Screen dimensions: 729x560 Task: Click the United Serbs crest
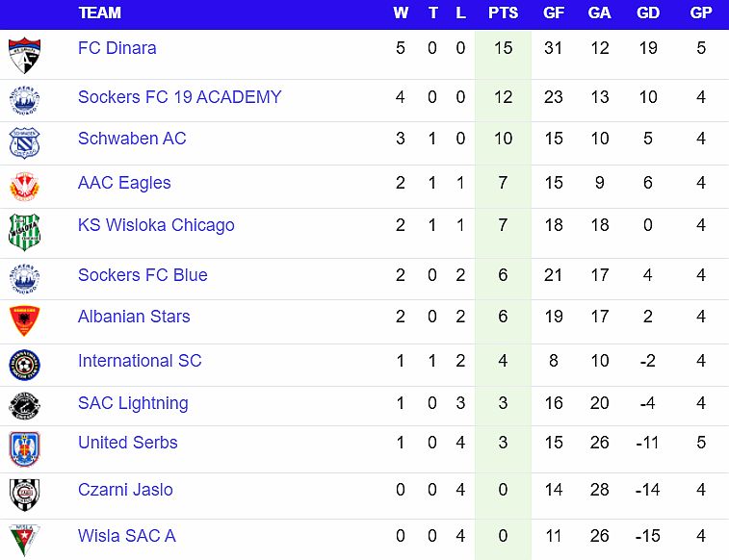(x=23, y=448)
